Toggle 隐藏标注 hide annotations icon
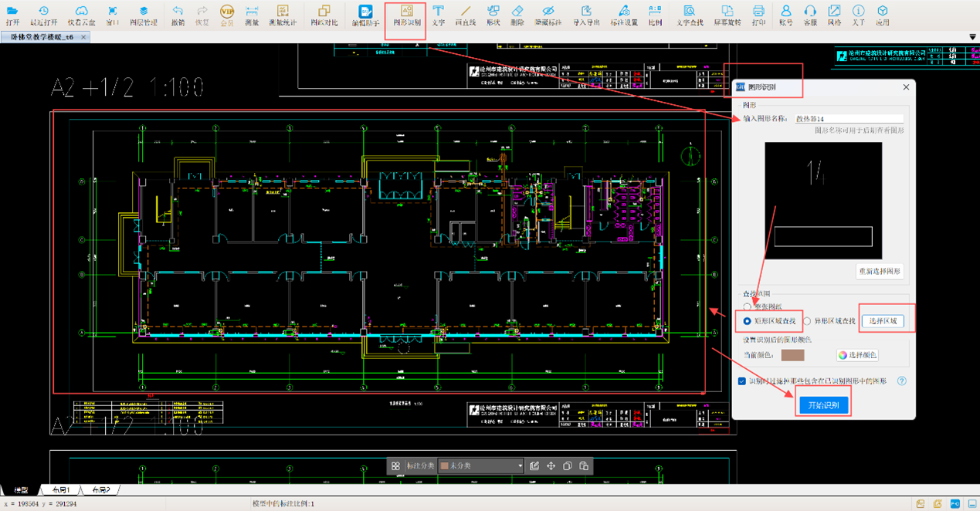The width and height of the screenshot is (980, 511). (x=548, y=14)
